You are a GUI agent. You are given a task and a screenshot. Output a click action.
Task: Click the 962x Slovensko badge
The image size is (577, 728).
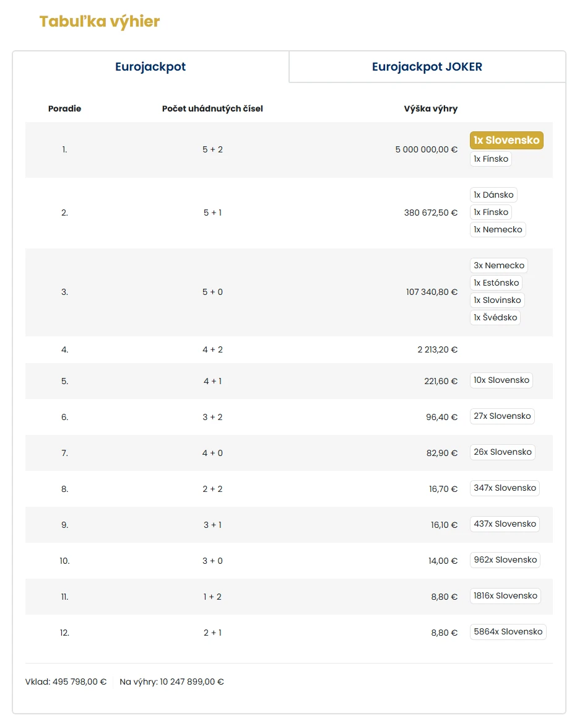point(505,560)
